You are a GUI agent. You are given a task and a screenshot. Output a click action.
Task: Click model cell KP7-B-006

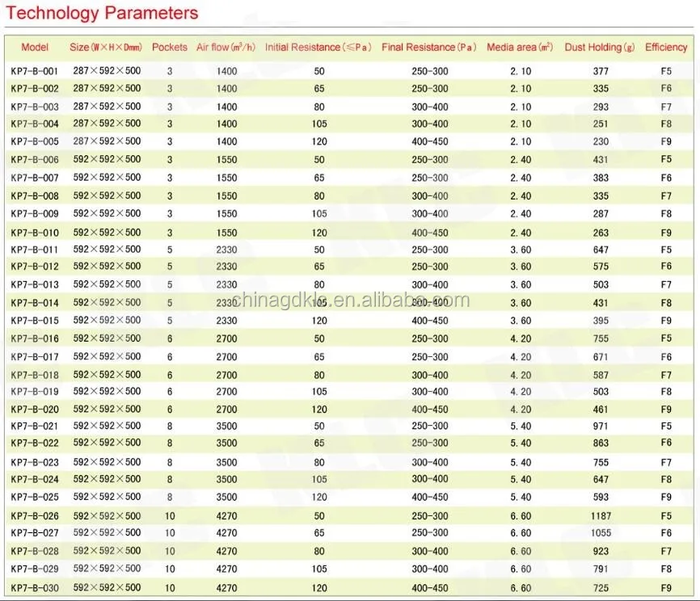point(35,160)
